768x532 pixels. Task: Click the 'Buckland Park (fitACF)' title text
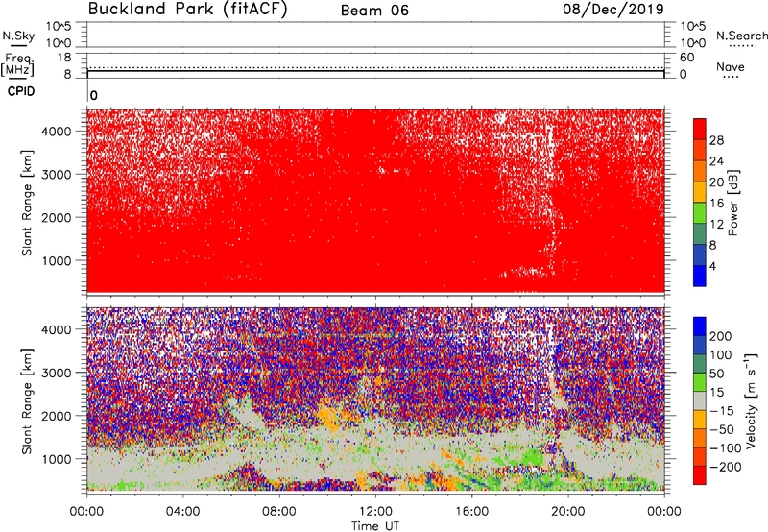click(187, 9)
